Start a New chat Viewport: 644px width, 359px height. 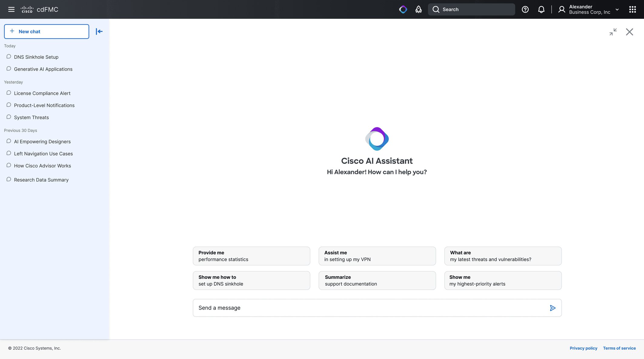pos(47,32)
